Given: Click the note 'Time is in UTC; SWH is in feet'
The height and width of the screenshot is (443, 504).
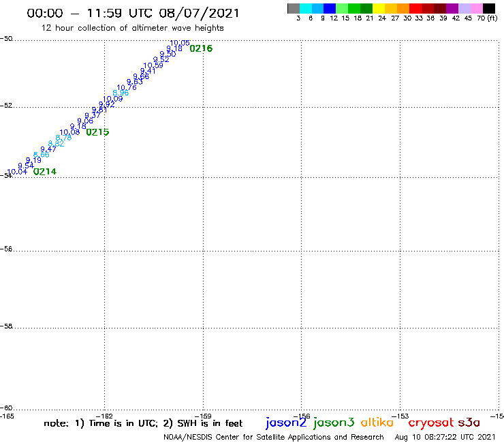Looking at the screenshot, I should coord(143,423).
